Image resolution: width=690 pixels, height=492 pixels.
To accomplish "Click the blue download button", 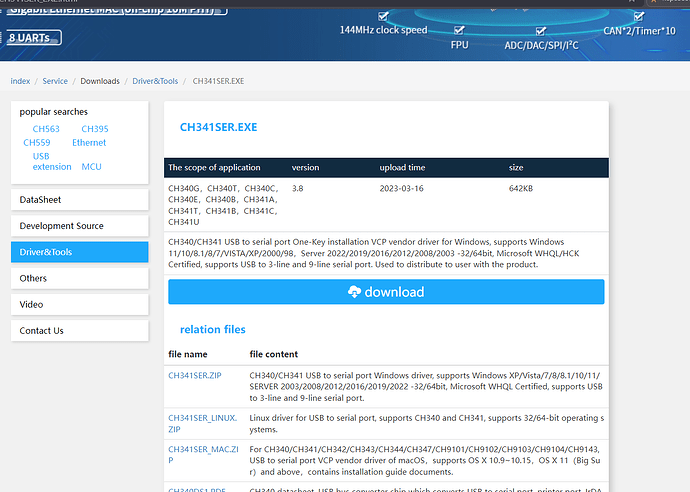I will [386, 291].
